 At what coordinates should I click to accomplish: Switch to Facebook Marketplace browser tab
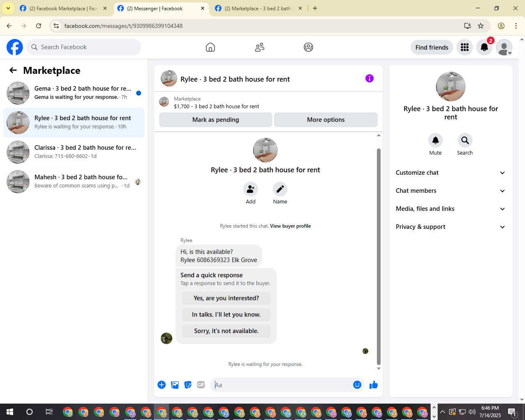pyautogui.click(x=63, y=8)
